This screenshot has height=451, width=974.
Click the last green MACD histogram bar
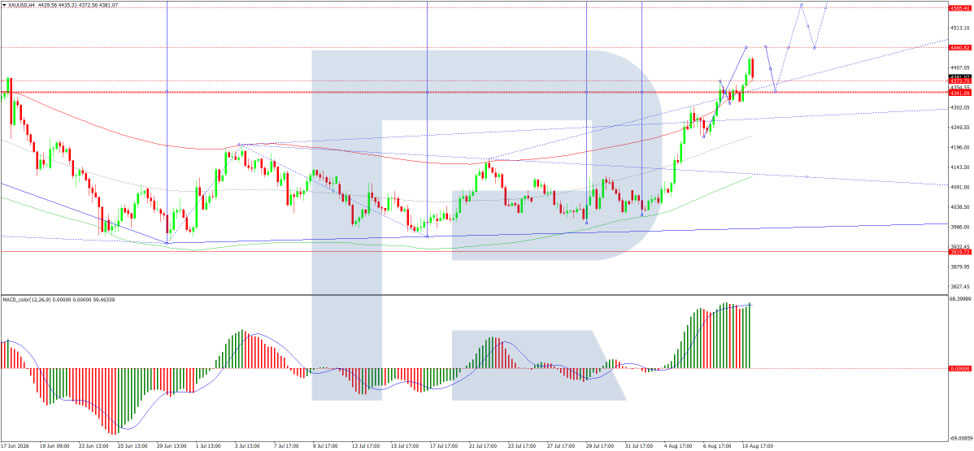click(750, 336)
